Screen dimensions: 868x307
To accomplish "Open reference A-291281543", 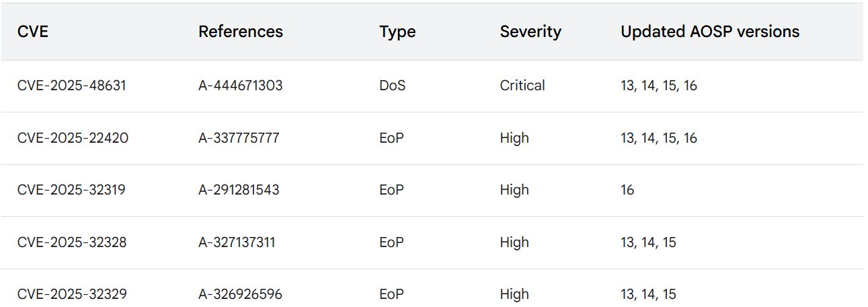I will (x=239, y=190).
